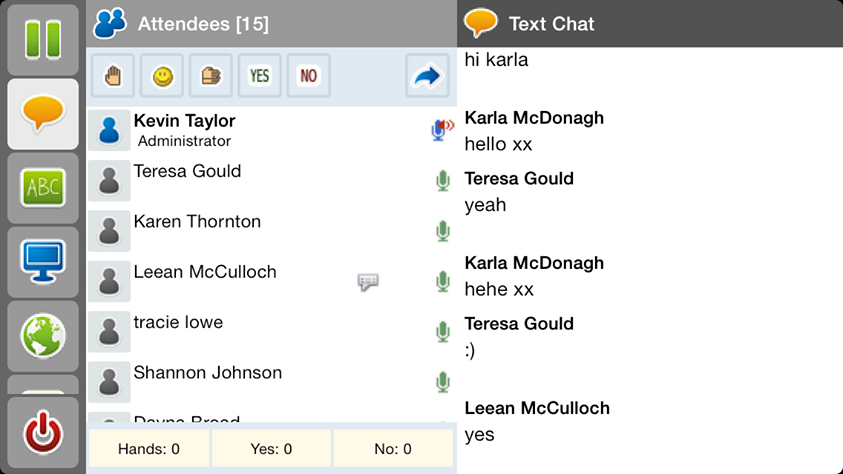Open the orange chat bubble sidebar tab
The height and width of the screenshot is (474, 843).
pos(43,114)
